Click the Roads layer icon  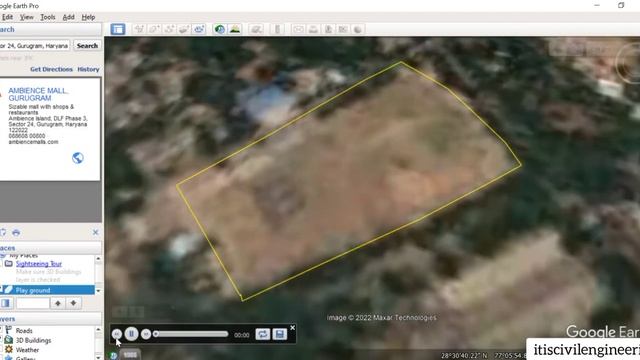point(9,330)
